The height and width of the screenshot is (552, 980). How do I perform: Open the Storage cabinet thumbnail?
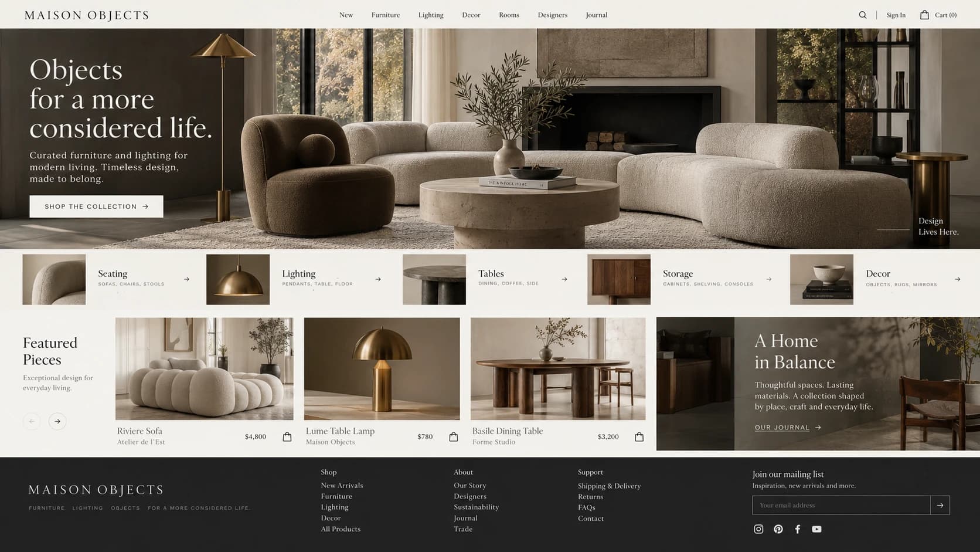[619, 279]
